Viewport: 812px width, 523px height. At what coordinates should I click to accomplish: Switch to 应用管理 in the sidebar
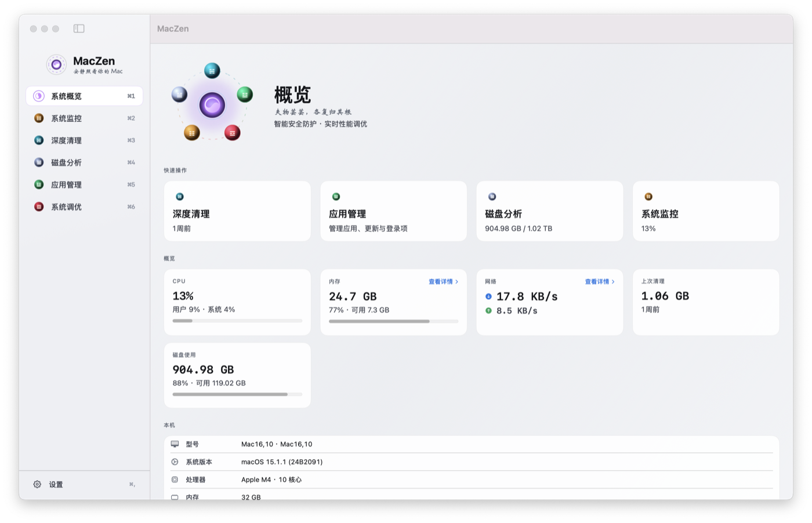pyautogui.click(x=84, y=184)
